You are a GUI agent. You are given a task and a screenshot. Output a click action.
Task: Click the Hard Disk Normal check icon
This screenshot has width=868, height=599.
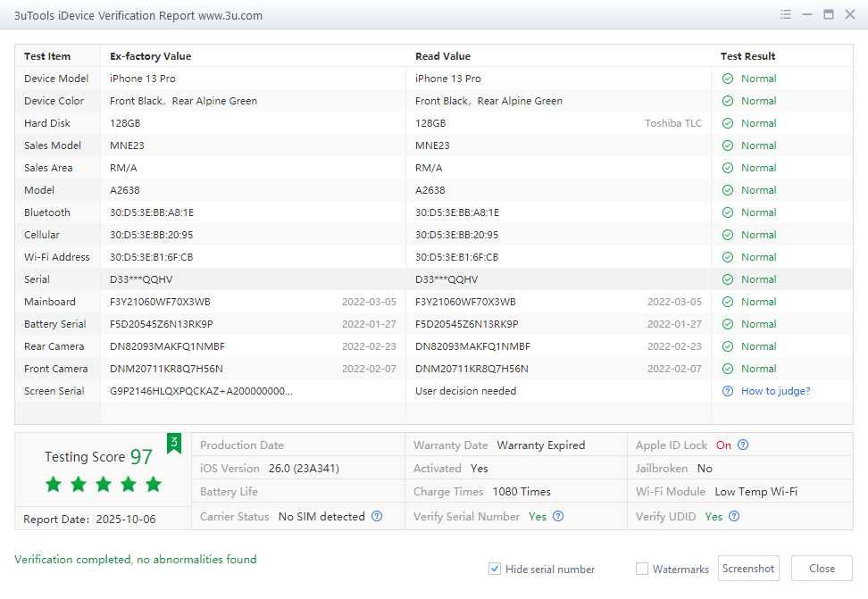pos(728,123)
